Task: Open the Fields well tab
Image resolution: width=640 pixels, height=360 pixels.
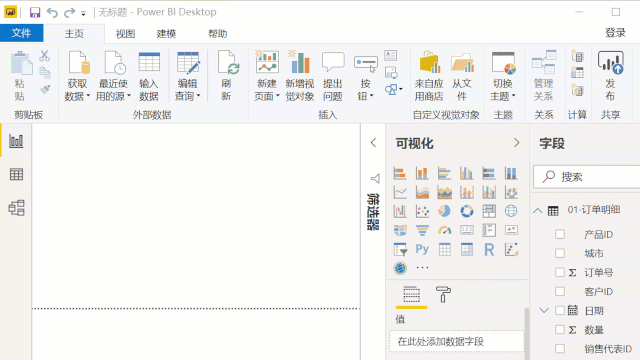Action: click(x=411, y=295)
